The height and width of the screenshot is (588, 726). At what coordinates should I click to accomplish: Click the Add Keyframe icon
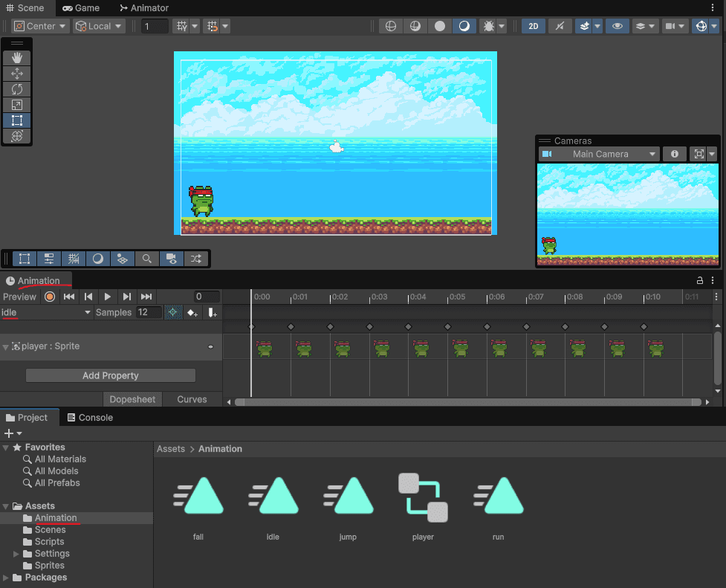[x=192, y=313]
